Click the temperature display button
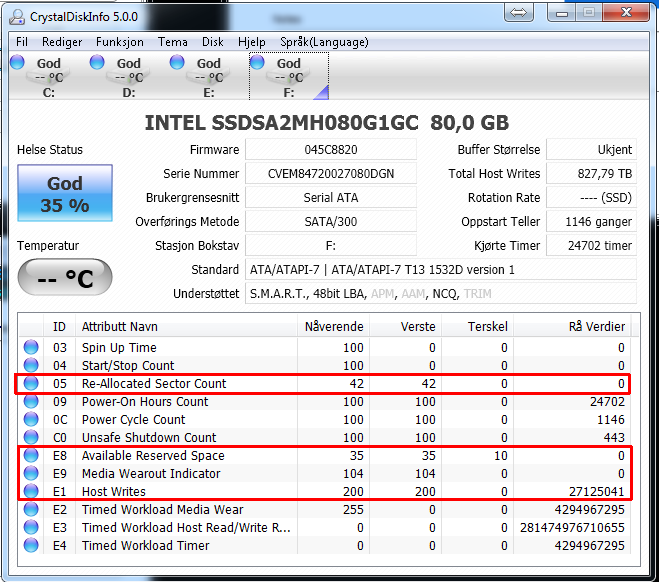Viewport: 659px width, 582px height. tap(65, 277)
